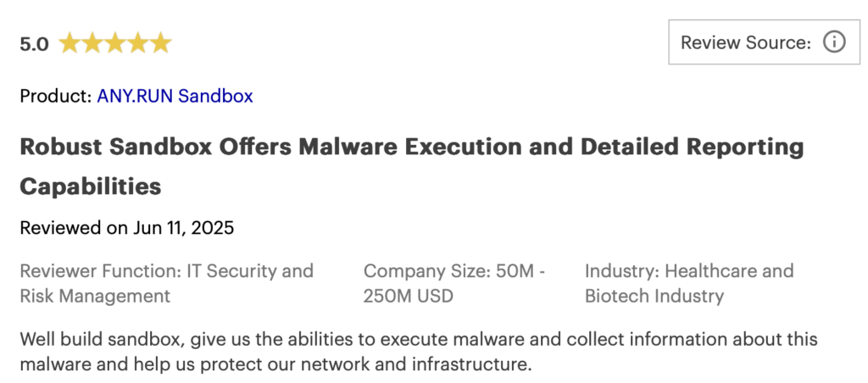This screenshot has width=868, height=383.
Task: Click the first gold rating star
Action: pyautogui.click(x=69, y=43)
